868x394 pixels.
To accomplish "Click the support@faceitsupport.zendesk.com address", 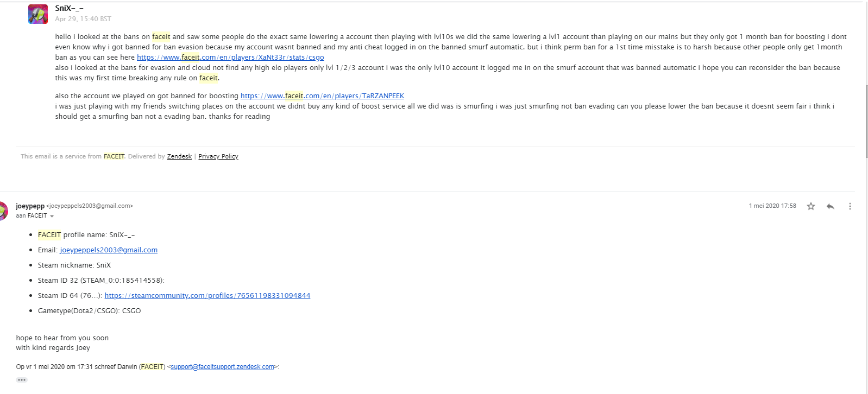I will tap(222, 367).
